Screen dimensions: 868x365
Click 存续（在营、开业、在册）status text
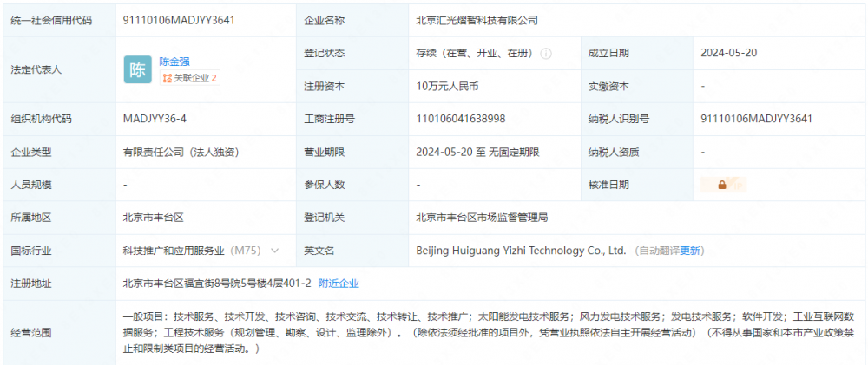click(475, 54)
